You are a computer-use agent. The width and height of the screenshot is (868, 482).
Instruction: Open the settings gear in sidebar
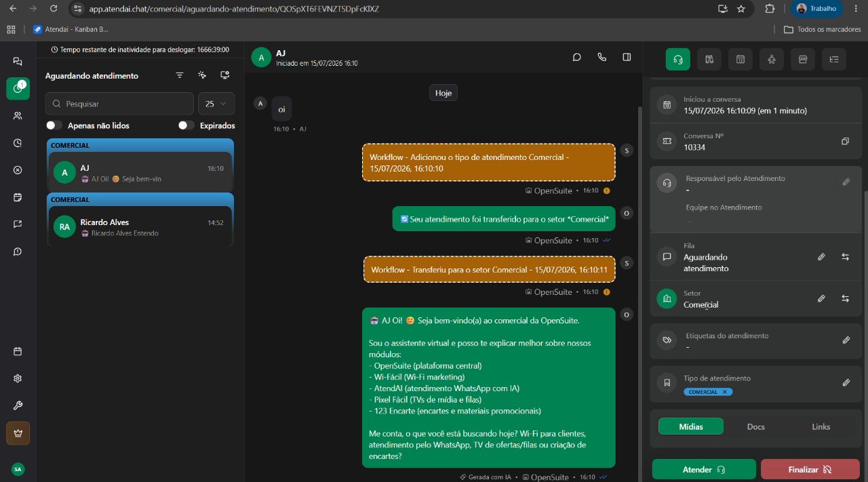coord(18,378)
